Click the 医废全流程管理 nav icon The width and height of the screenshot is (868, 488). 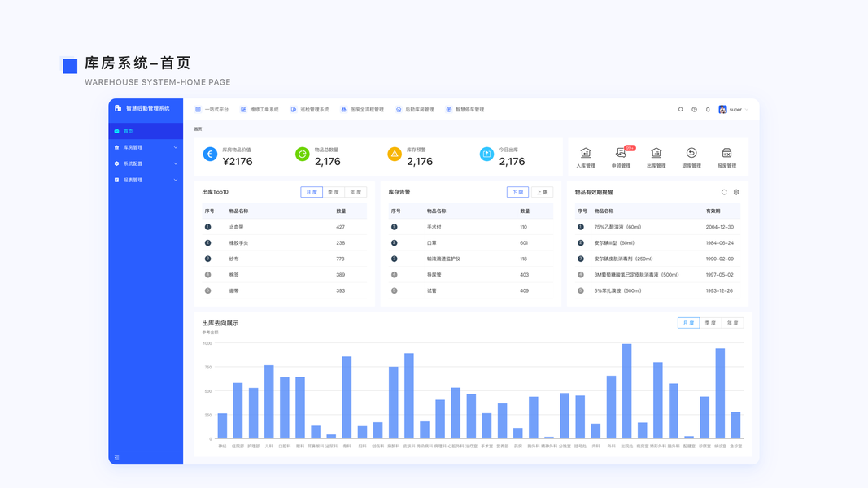tap(343, 110)
